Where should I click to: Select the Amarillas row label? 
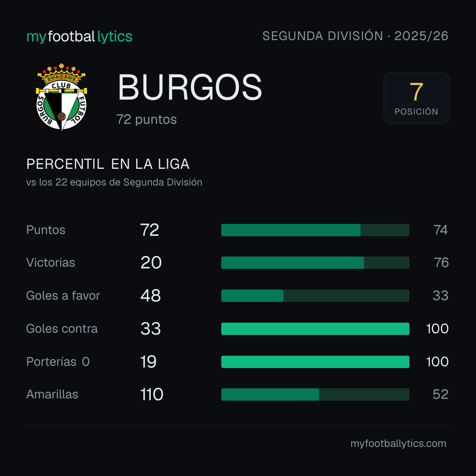coord(52,394)
